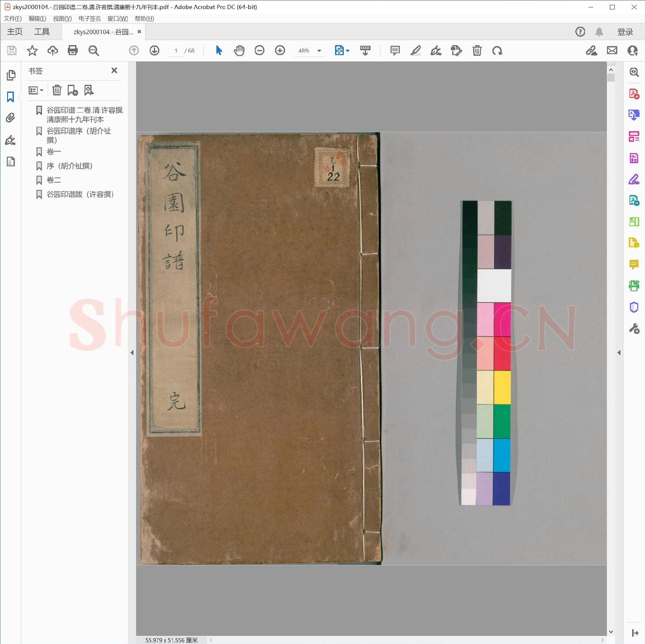Screen dimensions: 645x644
Task: Toggle the Bookmarks side panel icon
Action: point(10,97)
